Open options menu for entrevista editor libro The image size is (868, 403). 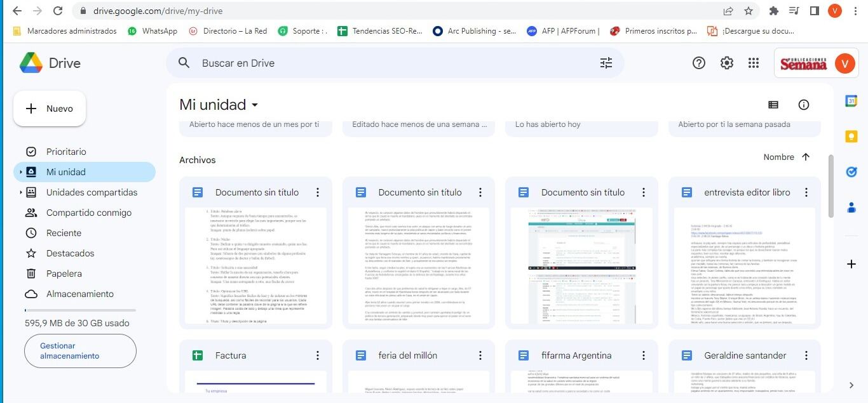coord(806,192)
